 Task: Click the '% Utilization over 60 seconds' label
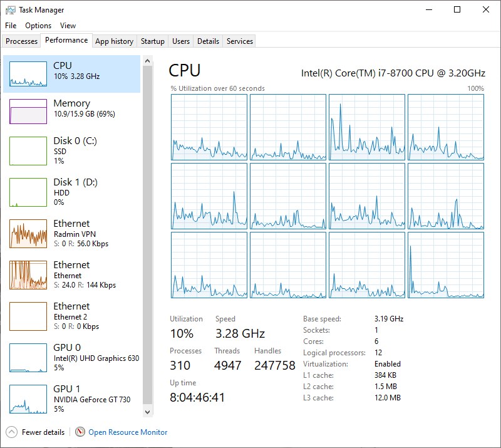217,88
